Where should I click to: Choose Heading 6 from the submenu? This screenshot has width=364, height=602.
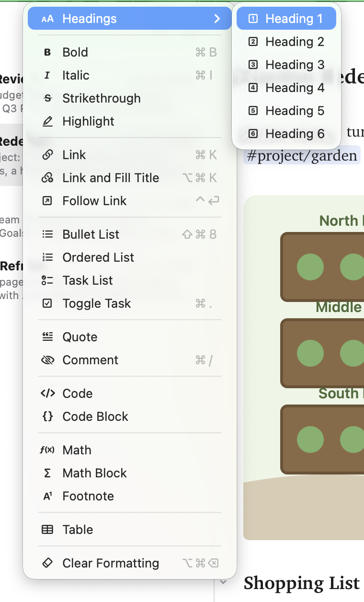(x=286, y=134)
